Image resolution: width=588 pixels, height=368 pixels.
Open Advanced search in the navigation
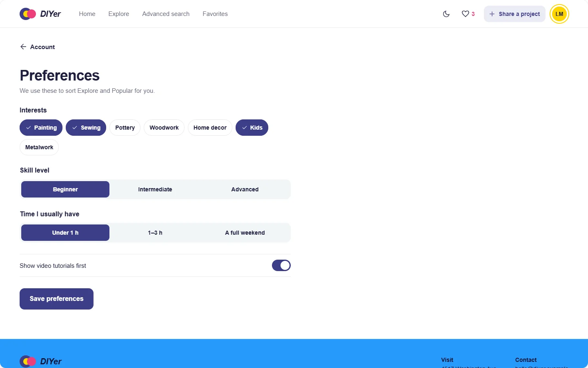pos(166,14)
